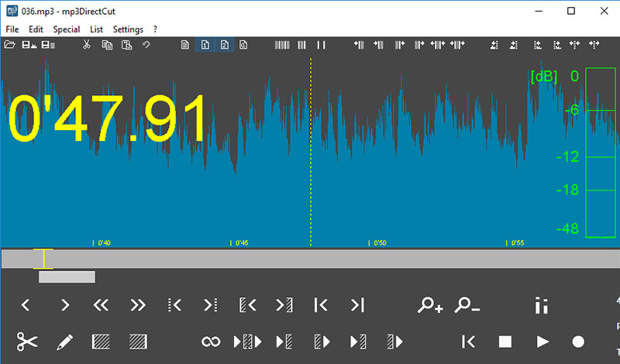Image resolution: width=620 pixels, height=364 pixels.
Task: Click the Undo arrow in top toolbar
Action: [146, 45]
